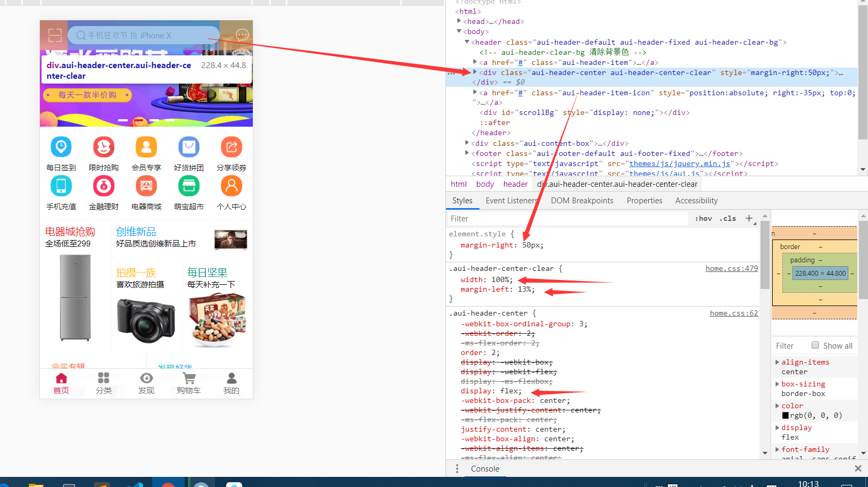This screenshot has width=868, height=487.
Task: Collapse the header aui-header-default node
Action: 467,42
